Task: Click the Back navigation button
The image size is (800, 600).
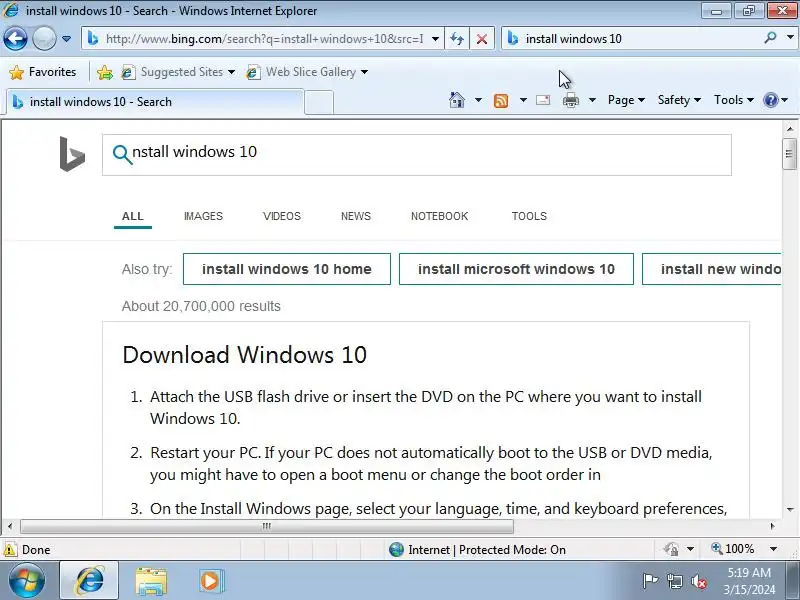Action: pyautogui.click(x=15, y=38)
